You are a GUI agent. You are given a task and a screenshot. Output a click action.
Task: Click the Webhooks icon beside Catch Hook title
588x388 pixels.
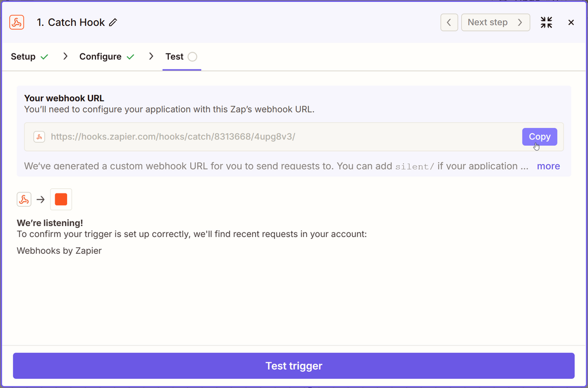click(x=17, y=22)
